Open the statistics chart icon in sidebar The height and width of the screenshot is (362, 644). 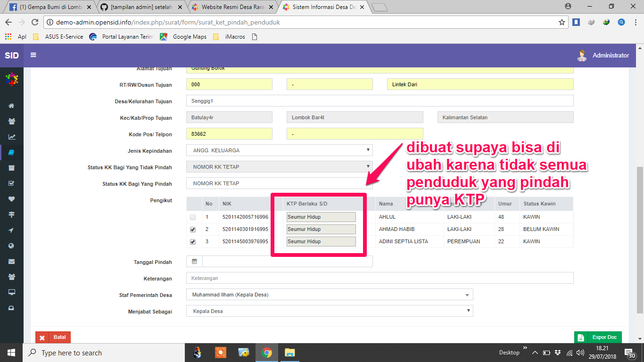tap(11, 137)
